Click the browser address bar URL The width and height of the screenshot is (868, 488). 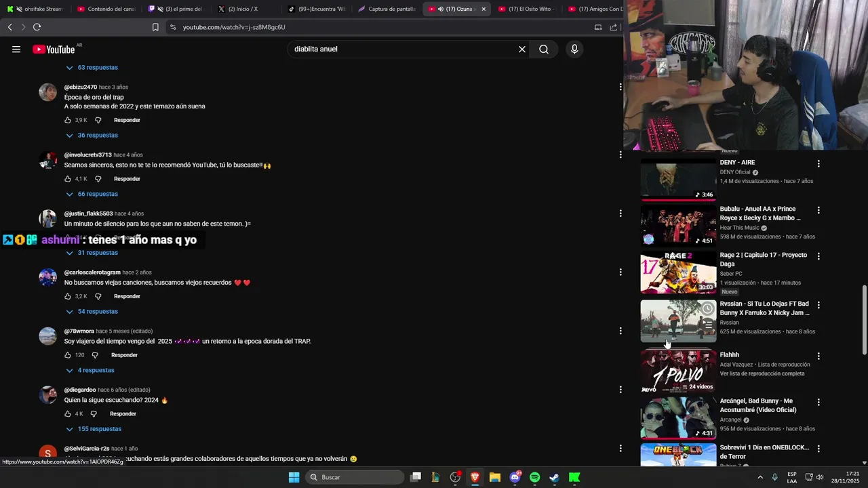[234, 27]
